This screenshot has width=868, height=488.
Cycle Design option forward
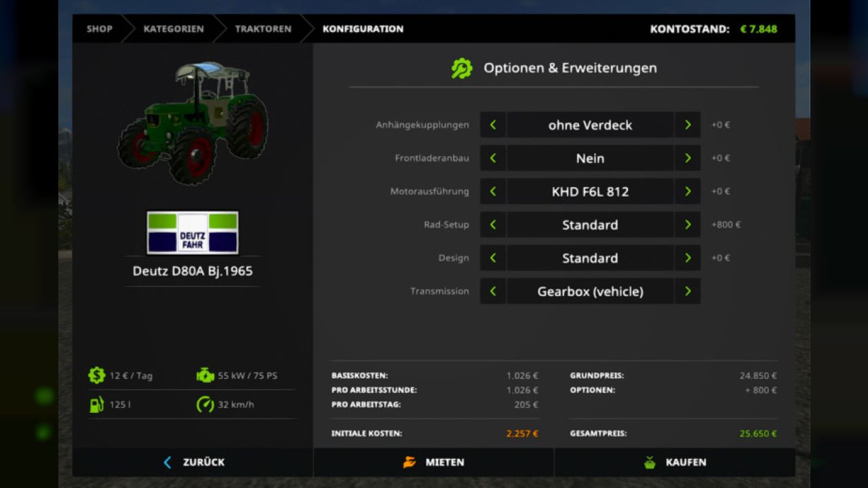(x=688, y=258)
